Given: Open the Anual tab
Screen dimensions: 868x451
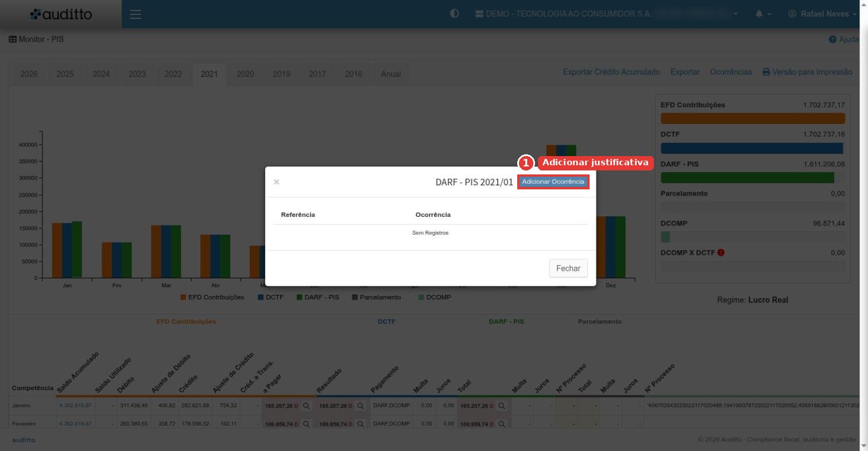Looking at the screenshot, I should pyautogui.click(x=391, y=74).
